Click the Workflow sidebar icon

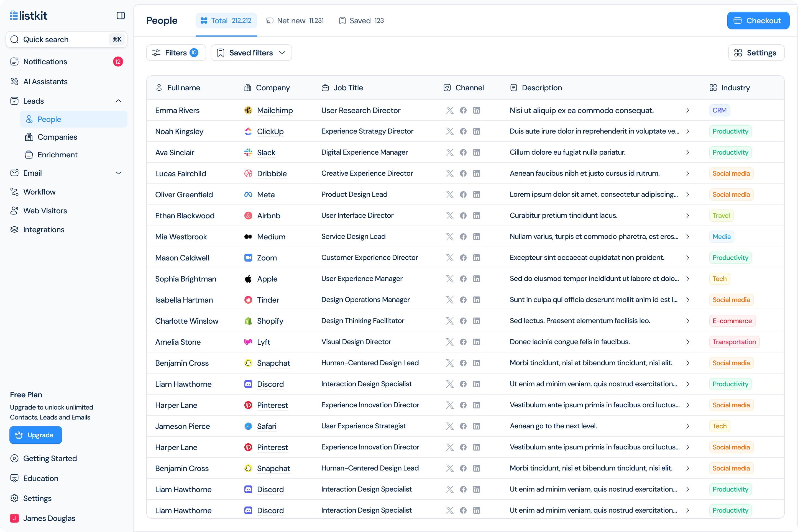(14, 192)
